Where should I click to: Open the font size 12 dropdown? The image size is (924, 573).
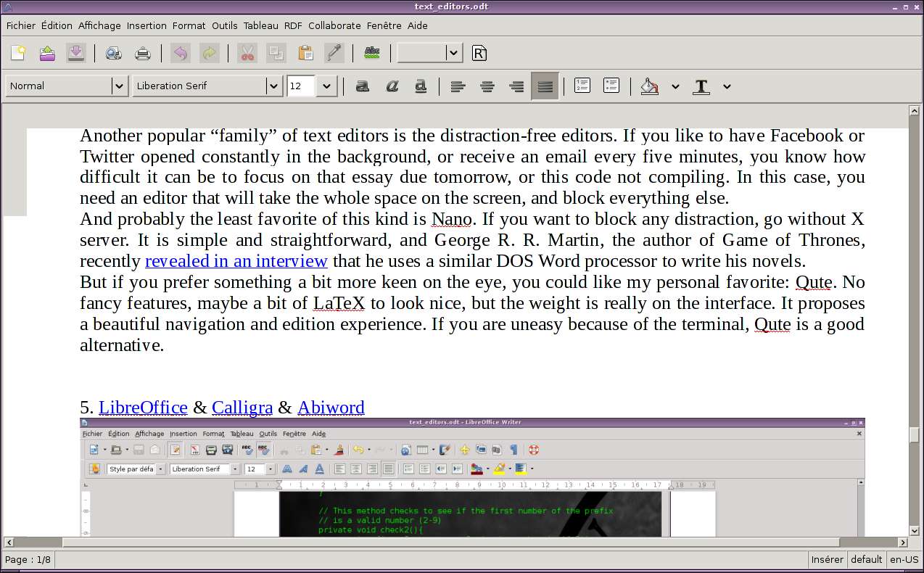pos(326,86)
